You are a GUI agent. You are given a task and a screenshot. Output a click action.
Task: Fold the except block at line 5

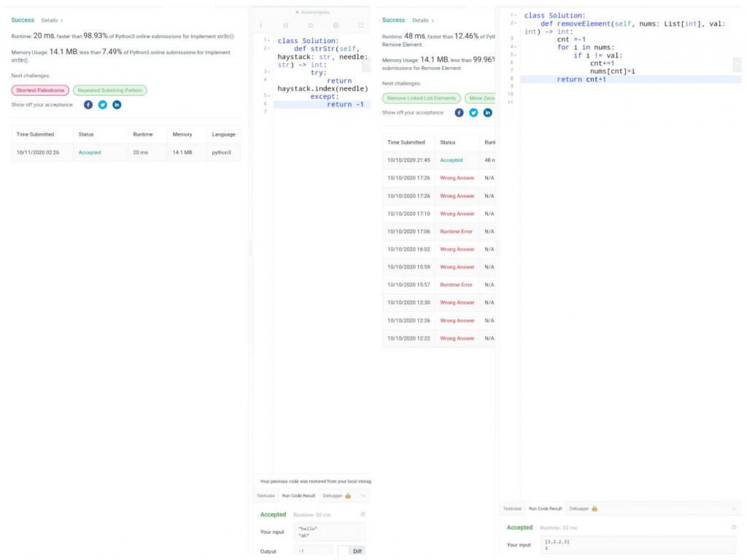[270, 96]
